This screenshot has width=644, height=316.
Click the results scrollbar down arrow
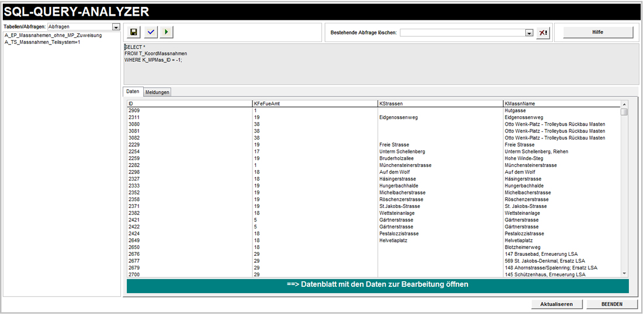pos(624,273)
